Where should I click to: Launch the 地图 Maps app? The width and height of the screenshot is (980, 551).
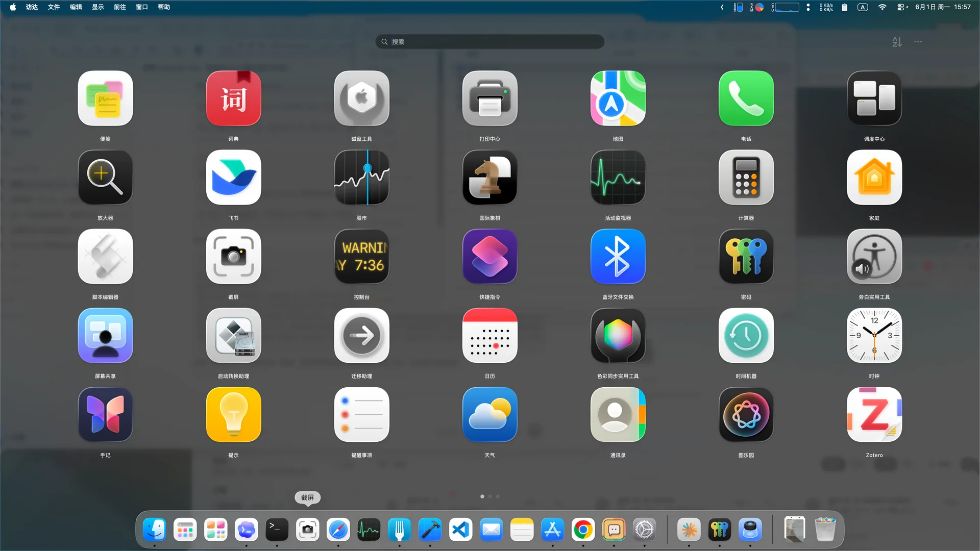click(x=618, y=98)
